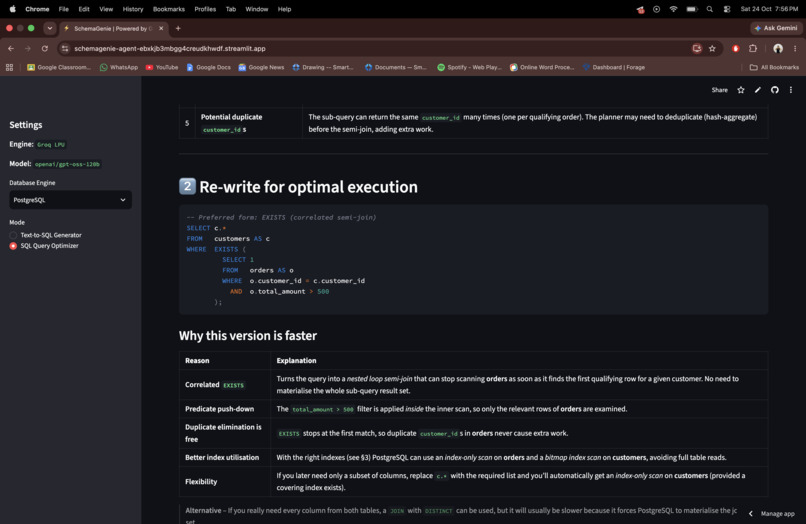Open the Extensions puzzle icon

coord(753,48)
